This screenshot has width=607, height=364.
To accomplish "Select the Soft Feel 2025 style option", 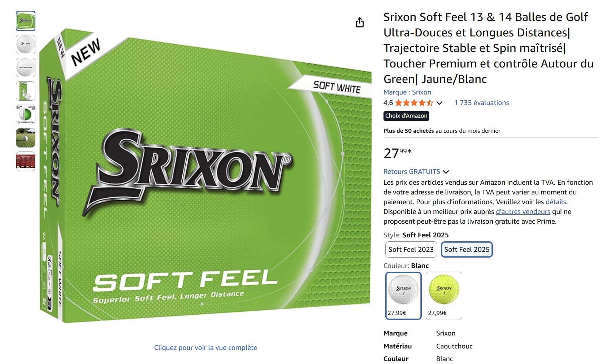I will click(x=467, y=249).
